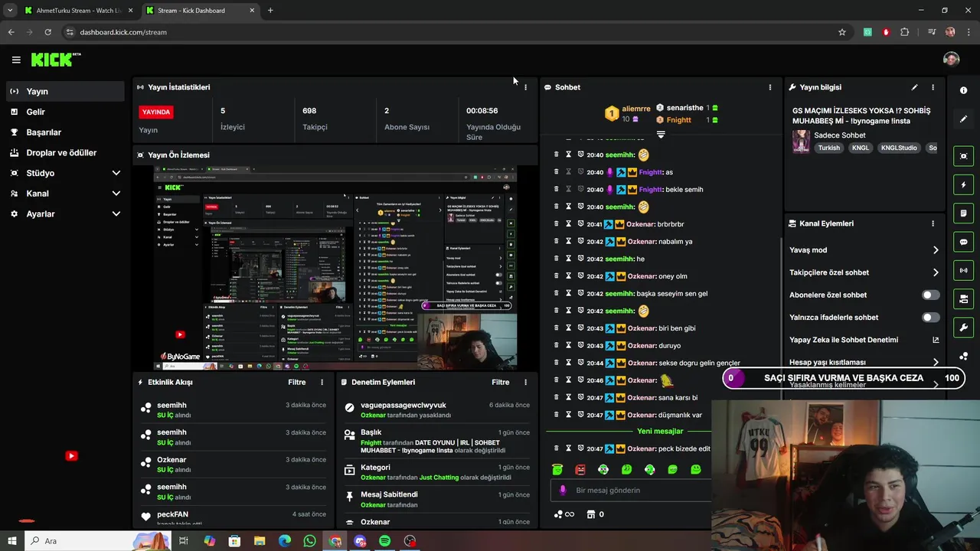
Task: Delete the 20:41 brbrbrbr message with trash icon
Action: [x=556, y=224]
